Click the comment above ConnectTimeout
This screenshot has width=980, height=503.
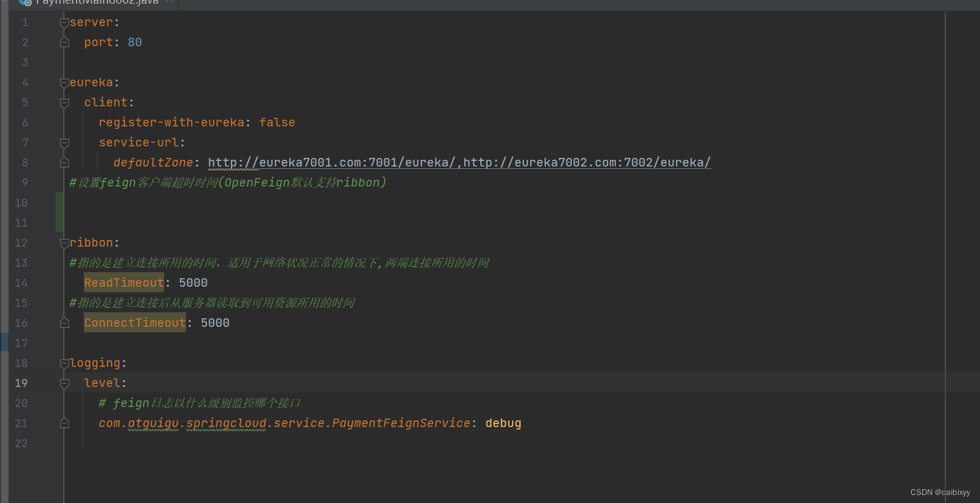point(212,303)
